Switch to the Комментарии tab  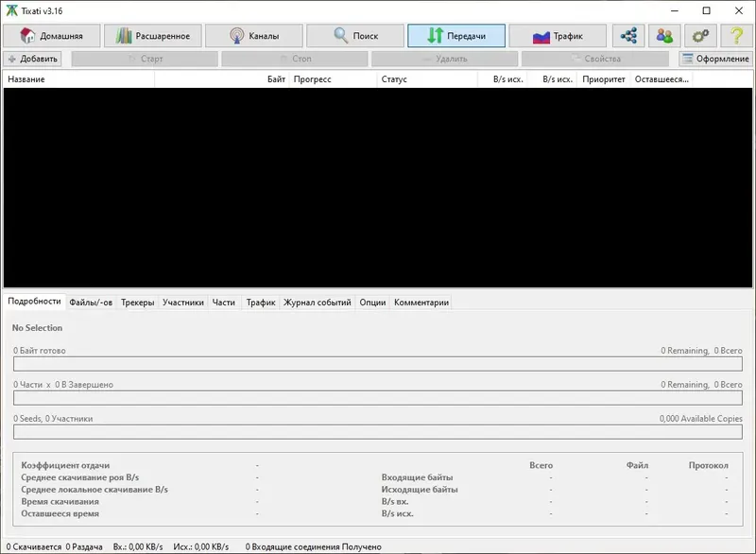click(421, 303)
